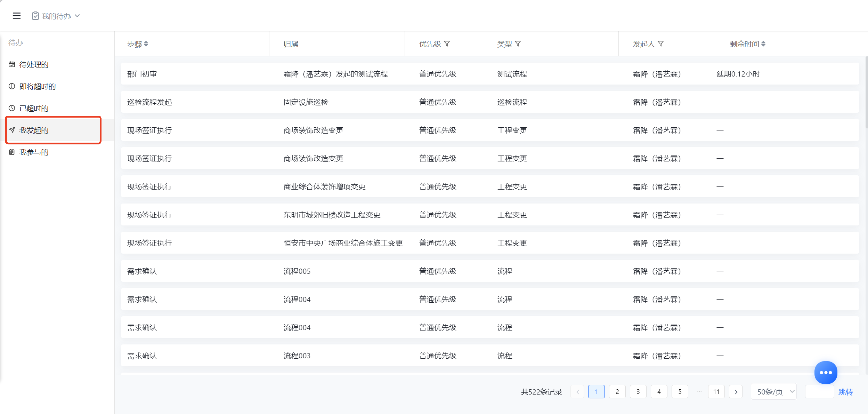Go to previous page arrow
Viewport: 868px width, 414px height.
tap(577, 392)
